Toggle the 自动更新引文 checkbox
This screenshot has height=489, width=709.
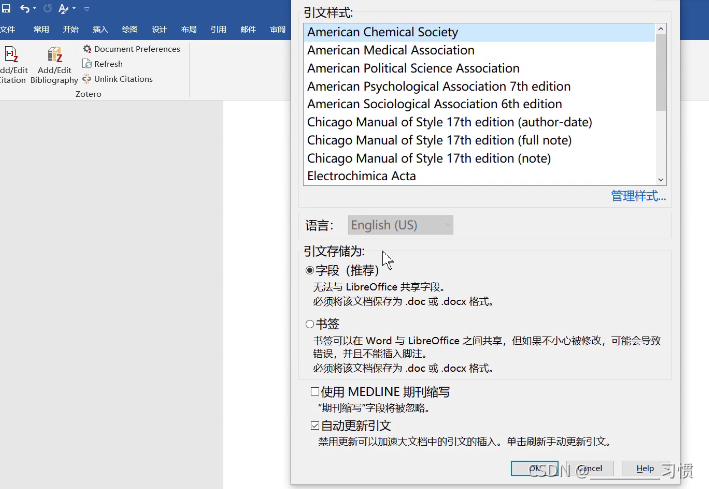point(315,426)
